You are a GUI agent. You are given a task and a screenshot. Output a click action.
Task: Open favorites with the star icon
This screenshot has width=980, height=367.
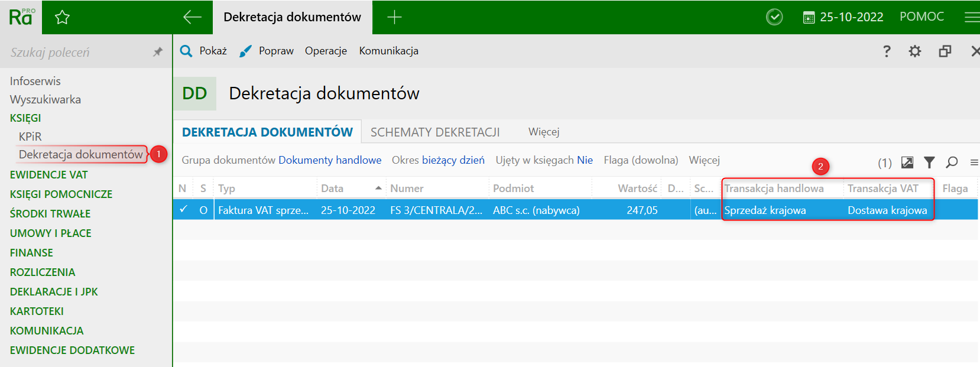[62, 17]
